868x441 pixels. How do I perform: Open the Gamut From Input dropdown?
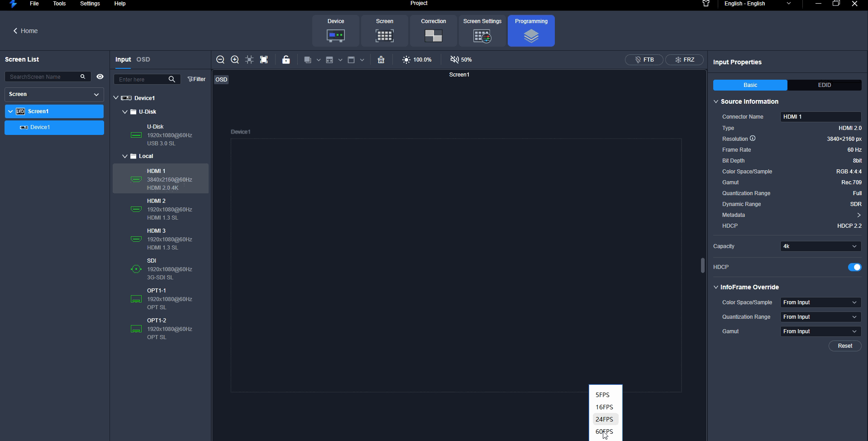[820, 331]
